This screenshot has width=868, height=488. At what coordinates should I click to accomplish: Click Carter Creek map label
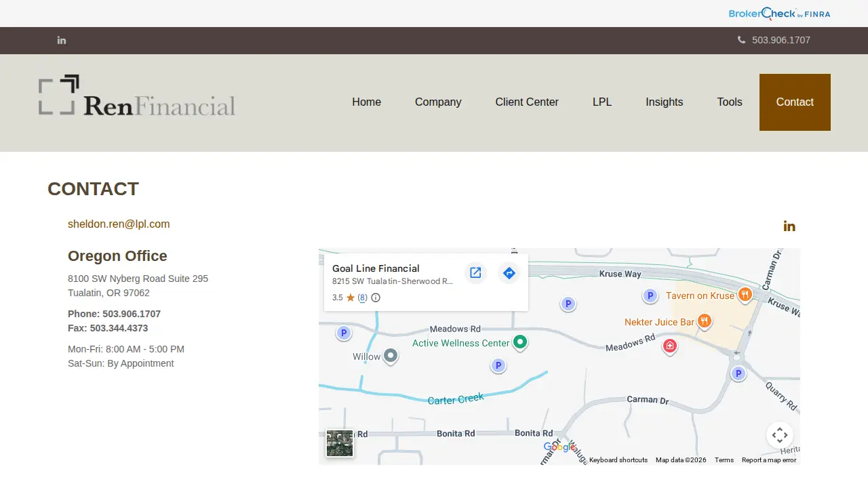point(456,399)
